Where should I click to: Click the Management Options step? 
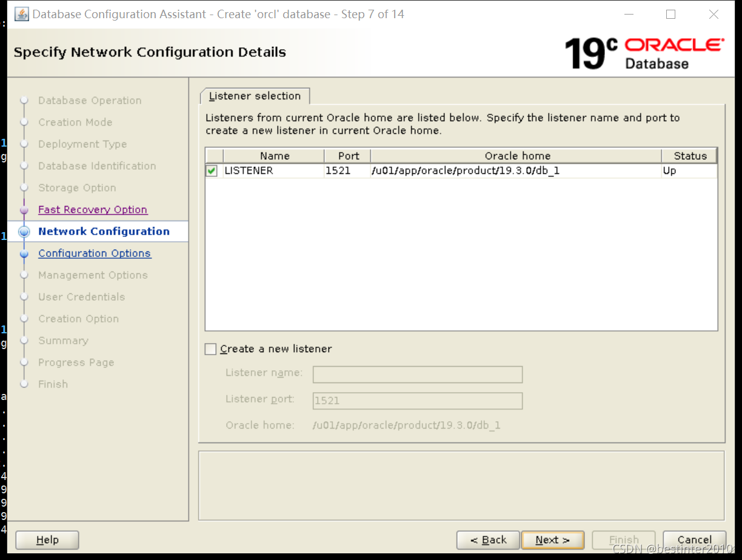coord(93,275)
